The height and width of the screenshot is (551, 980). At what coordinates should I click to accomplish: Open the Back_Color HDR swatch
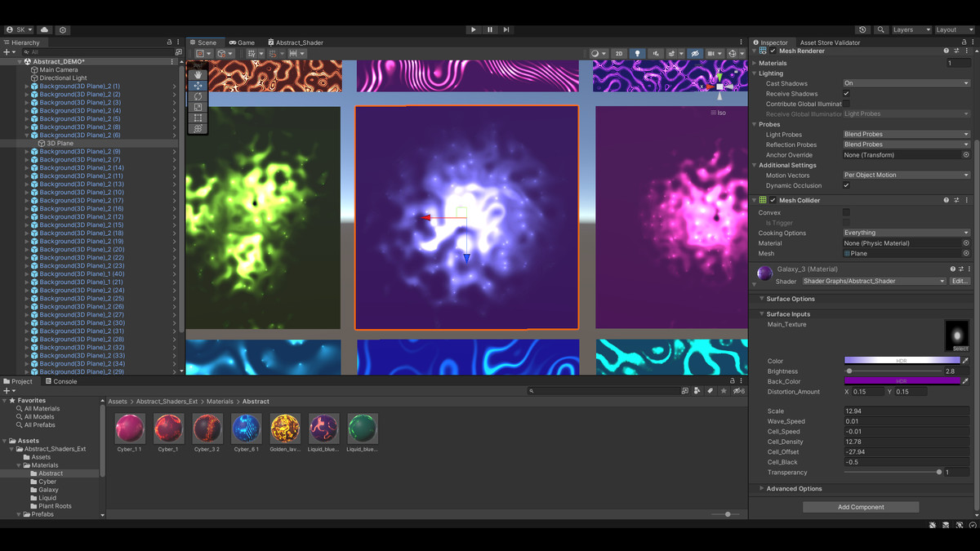(x=902, y=381)
